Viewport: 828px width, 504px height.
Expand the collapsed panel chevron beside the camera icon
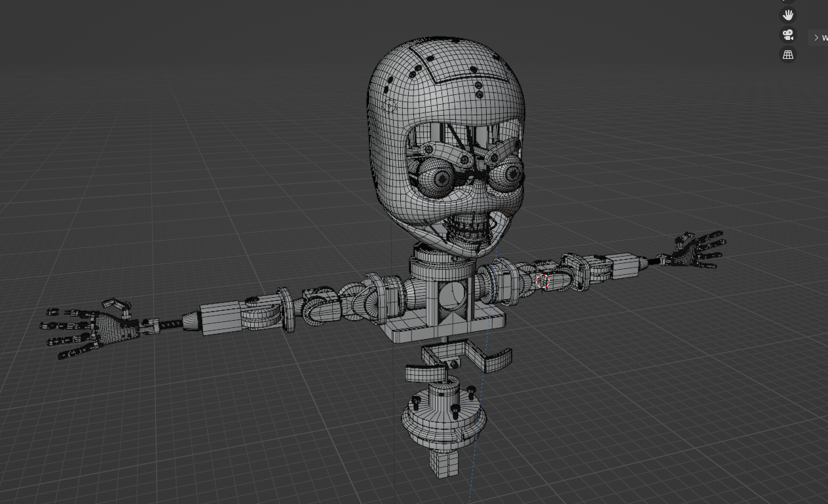tap(816, 37)
